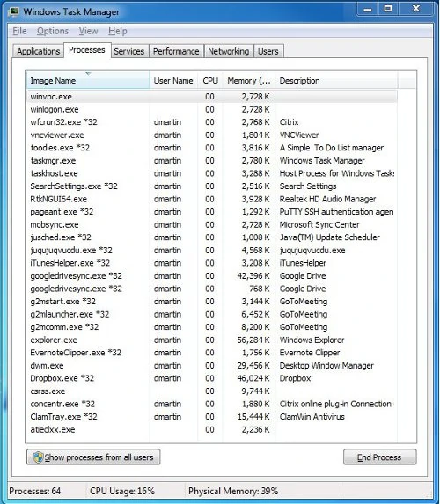This screenshot has height=504, width=440.
Task: Open the Help menu
Action: point(118,31)
